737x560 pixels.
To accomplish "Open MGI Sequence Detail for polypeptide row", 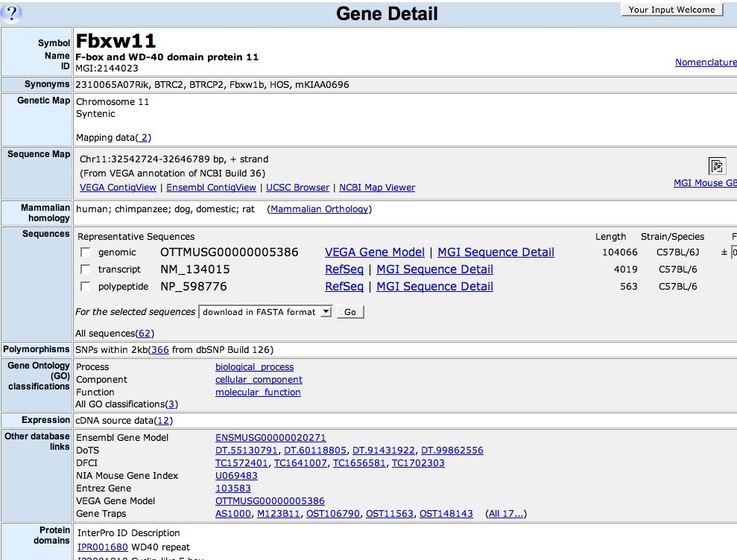I will click(x=434, y=286).
